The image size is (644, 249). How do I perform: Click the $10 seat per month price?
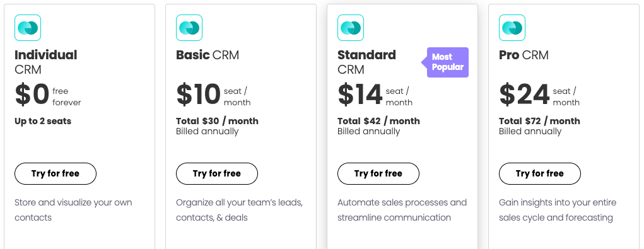[213, 95]
